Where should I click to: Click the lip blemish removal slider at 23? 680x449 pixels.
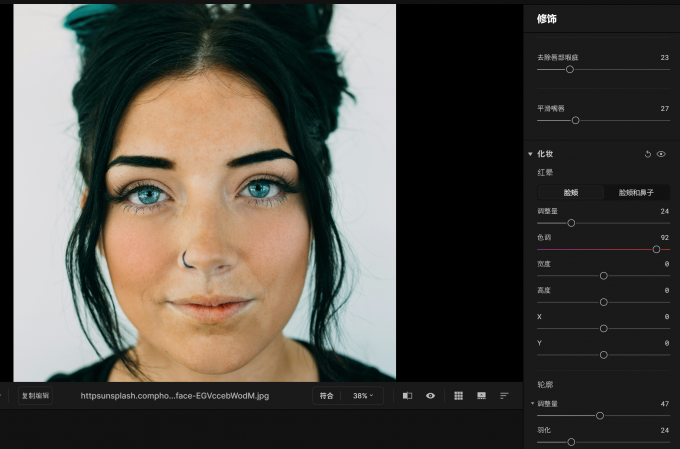click(570, 69)
